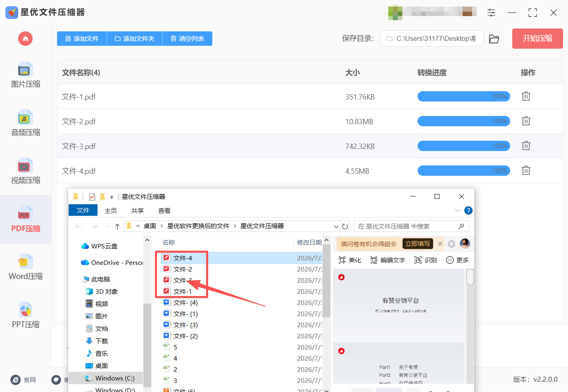Click the save directory path field
The height and width of the screenshot is (392, 568).
[x=432, y=38]
